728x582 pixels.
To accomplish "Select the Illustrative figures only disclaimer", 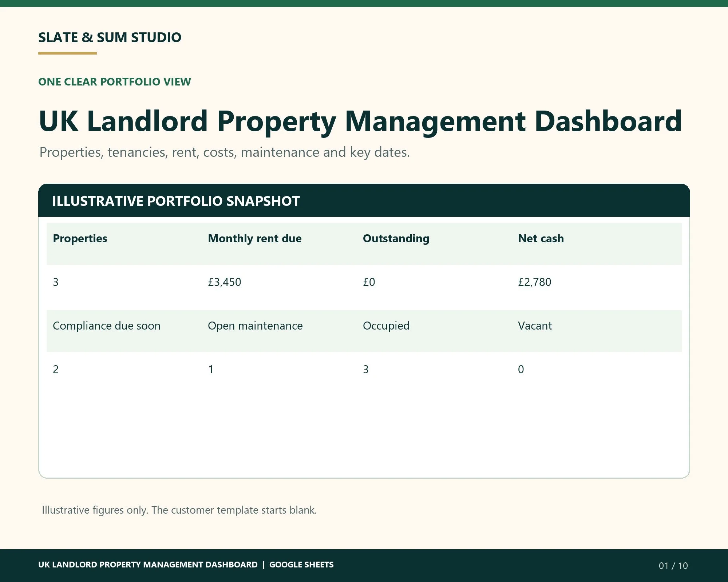I will pos(179,510).
